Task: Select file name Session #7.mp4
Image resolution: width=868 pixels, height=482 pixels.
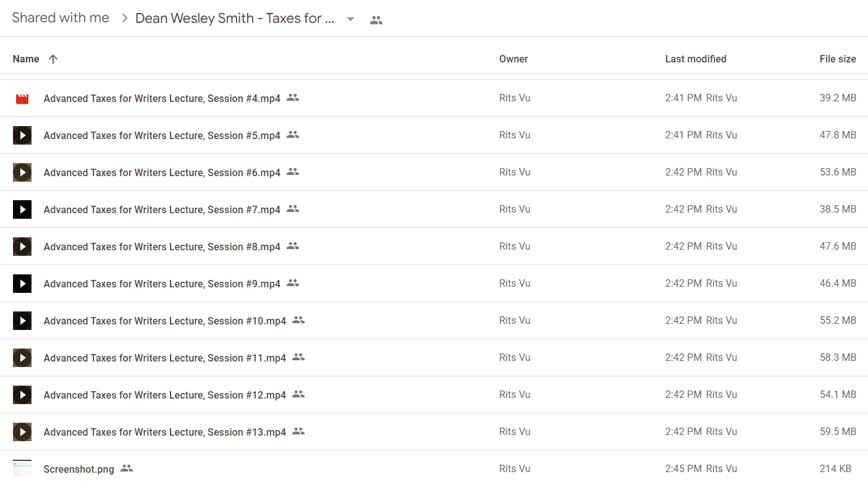Action: click(162, 209)
